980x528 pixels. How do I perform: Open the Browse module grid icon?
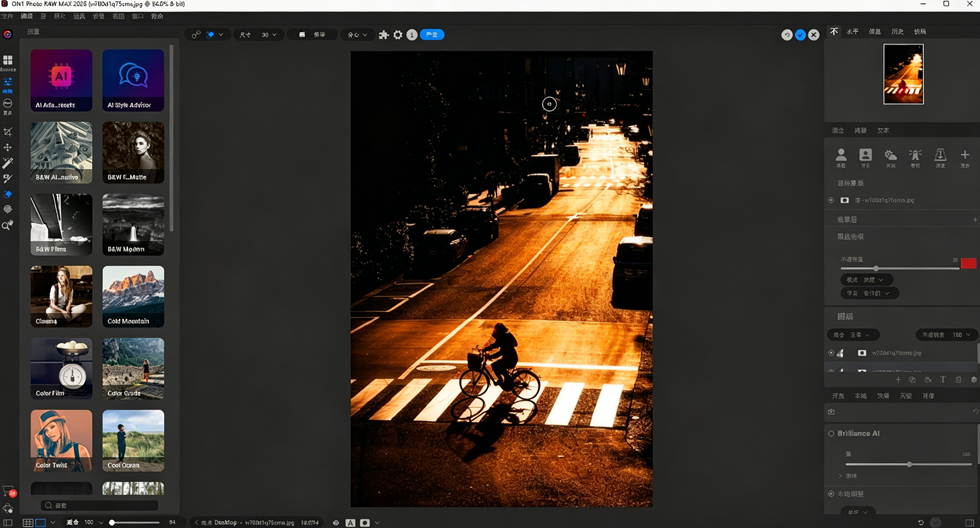(x=8, y=60)
